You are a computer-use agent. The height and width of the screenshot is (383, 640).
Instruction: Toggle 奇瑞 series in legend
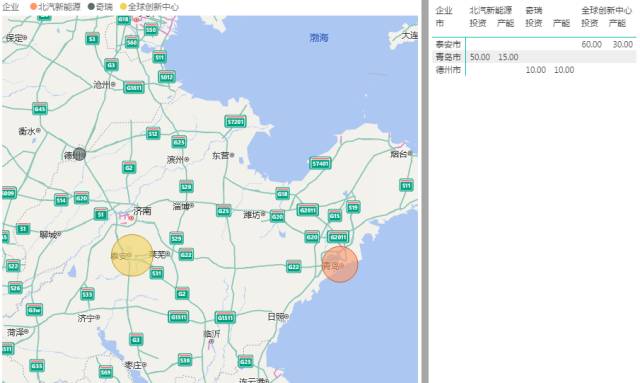tap(100, 7)
